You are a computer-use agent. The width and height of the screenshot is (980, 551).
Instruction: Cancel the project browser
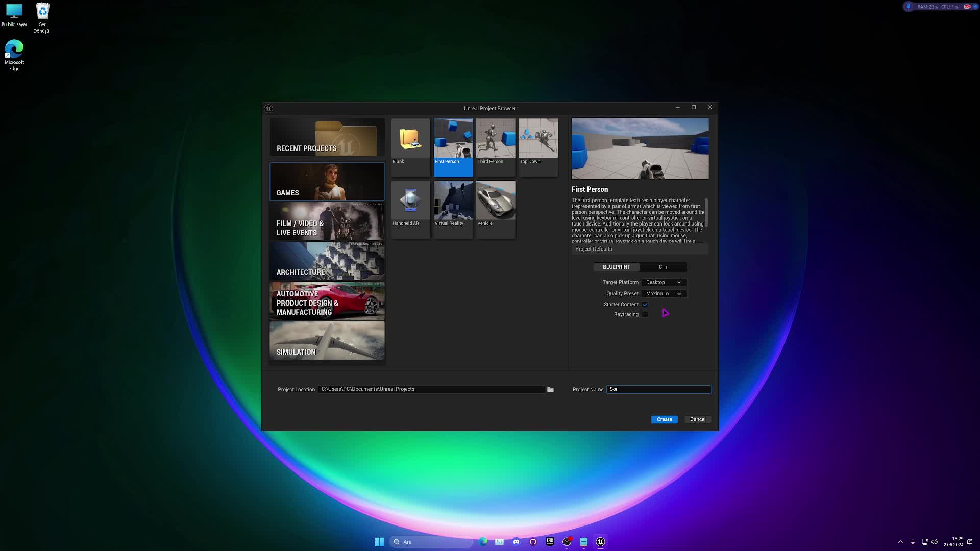(x=698, y=419)
